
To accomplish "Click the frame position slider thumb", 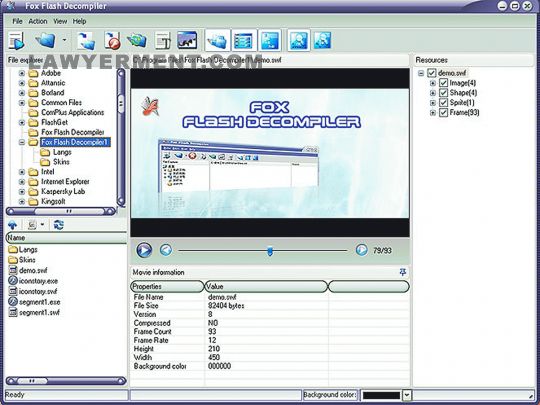I will (270, 251).
